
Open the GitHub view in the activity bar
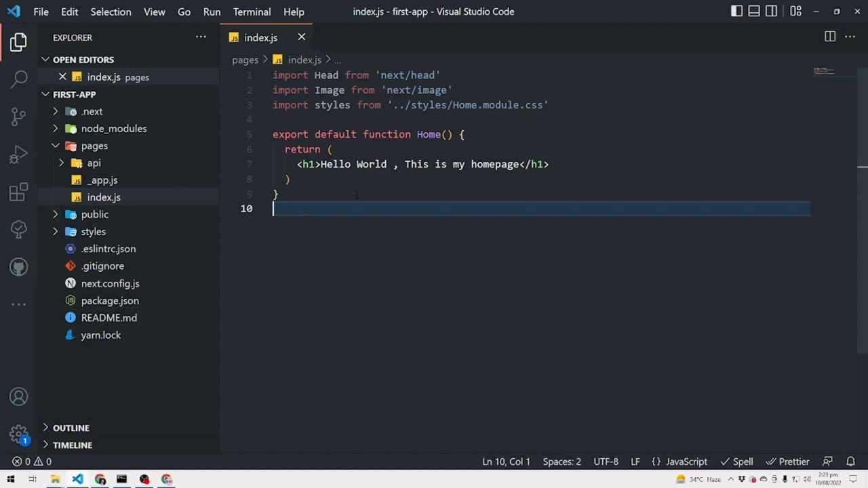18,266
